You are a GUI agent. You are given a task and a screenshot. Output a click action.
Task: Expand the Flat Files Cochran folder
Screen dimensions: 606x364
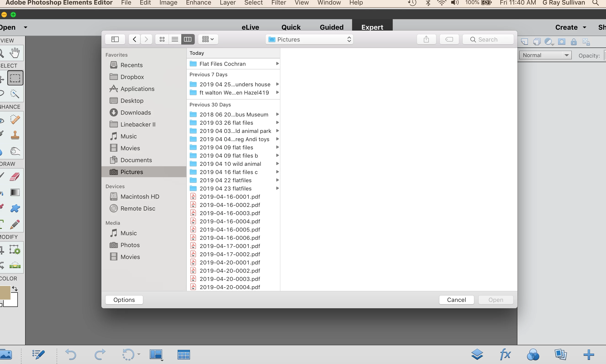click(222, 64)
